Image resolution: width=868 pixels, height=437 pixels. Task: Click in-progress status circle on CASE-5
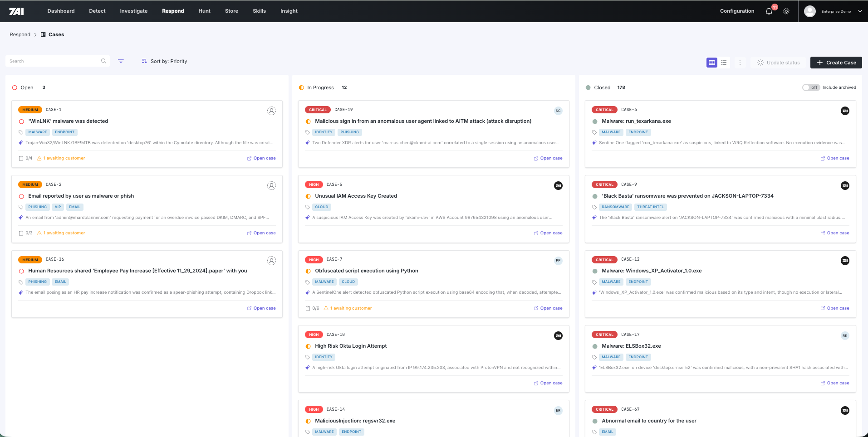[308, 196]
